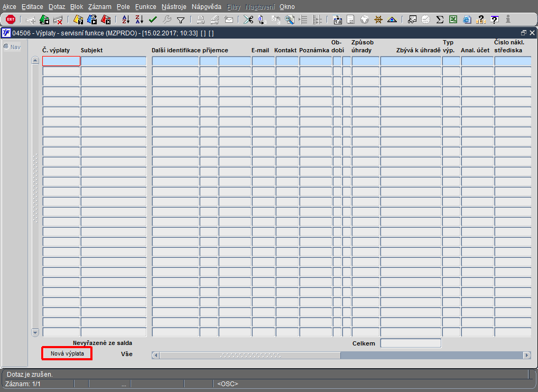Click the <OSC> status indicator

click(227, 384)
